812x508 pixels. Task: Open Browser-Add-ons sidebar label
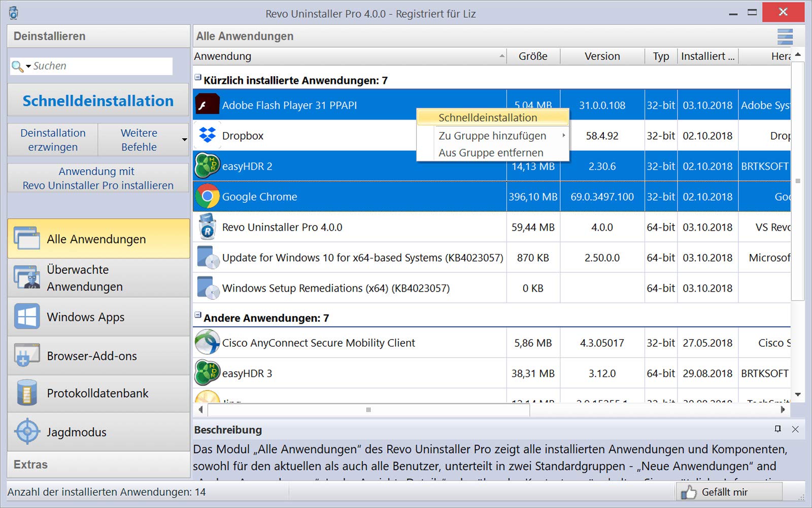click(x=92, y=356)
